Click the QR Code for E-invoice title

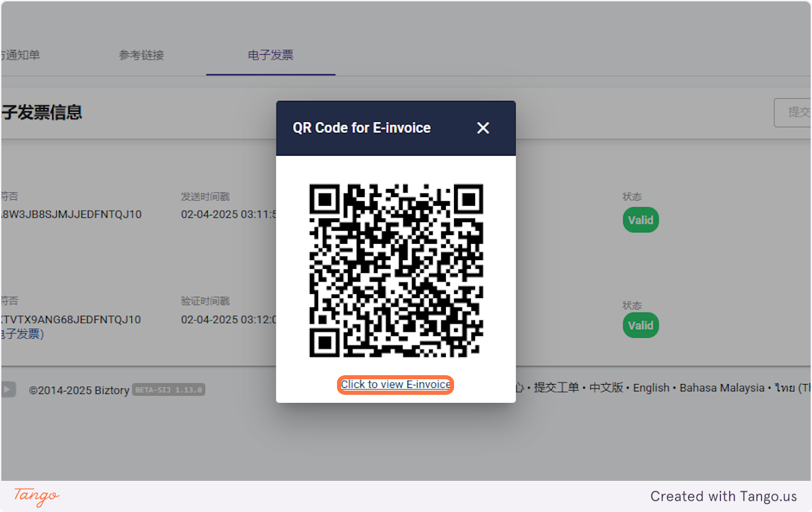361,128
